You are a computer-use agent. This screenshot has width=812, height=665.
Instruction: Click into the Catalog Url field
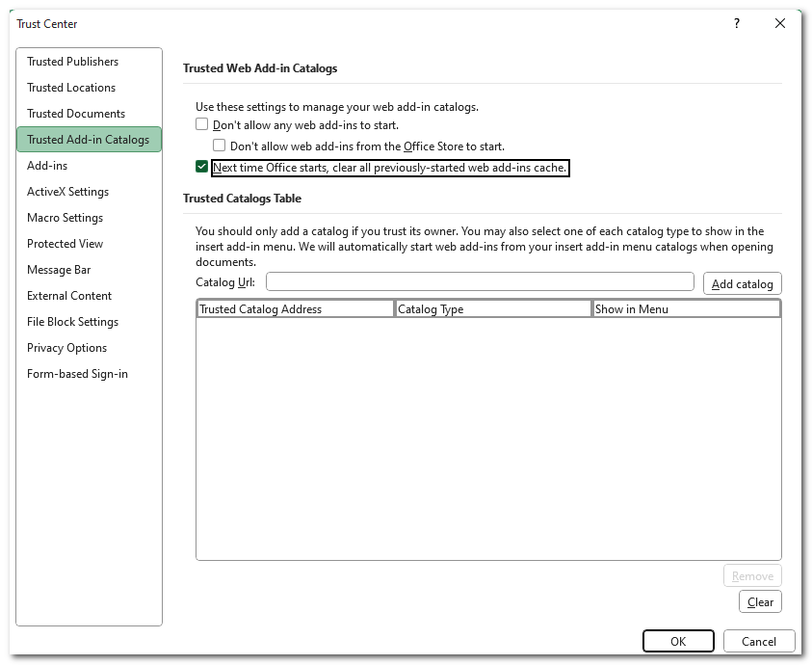pyautogui.click(x=480, y=281)
